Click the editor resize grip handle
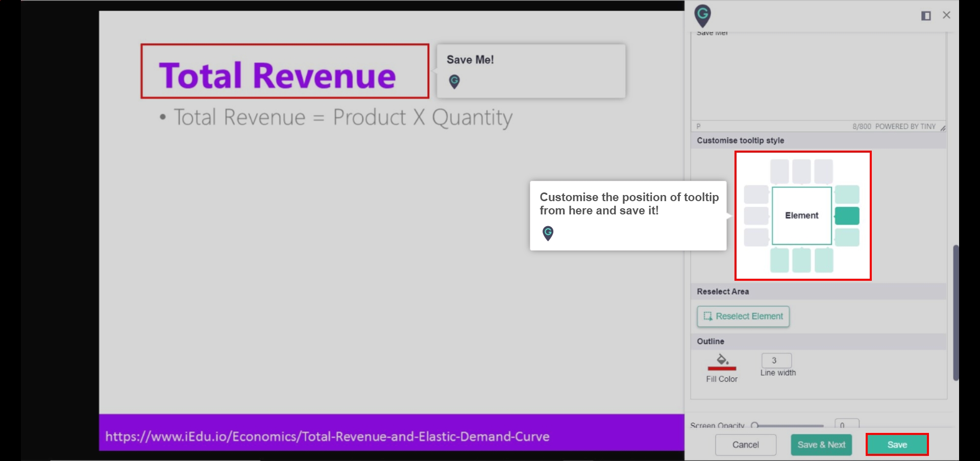Screen dimensions: 980x461 point(943,128)
